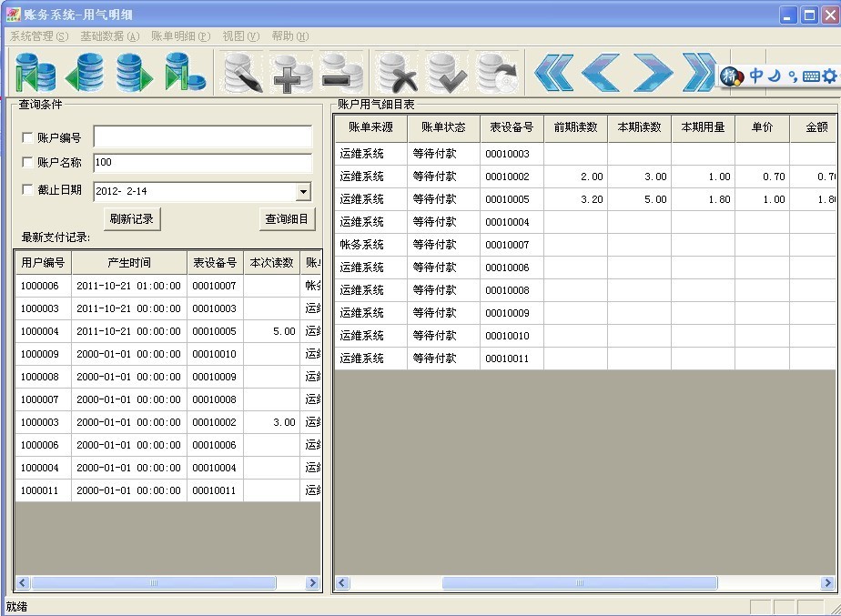Image resolution: width=841 pixels, height=616 pixels.
Task: Check the 截止日期 checkbox
Action: [x=27, y=190]
